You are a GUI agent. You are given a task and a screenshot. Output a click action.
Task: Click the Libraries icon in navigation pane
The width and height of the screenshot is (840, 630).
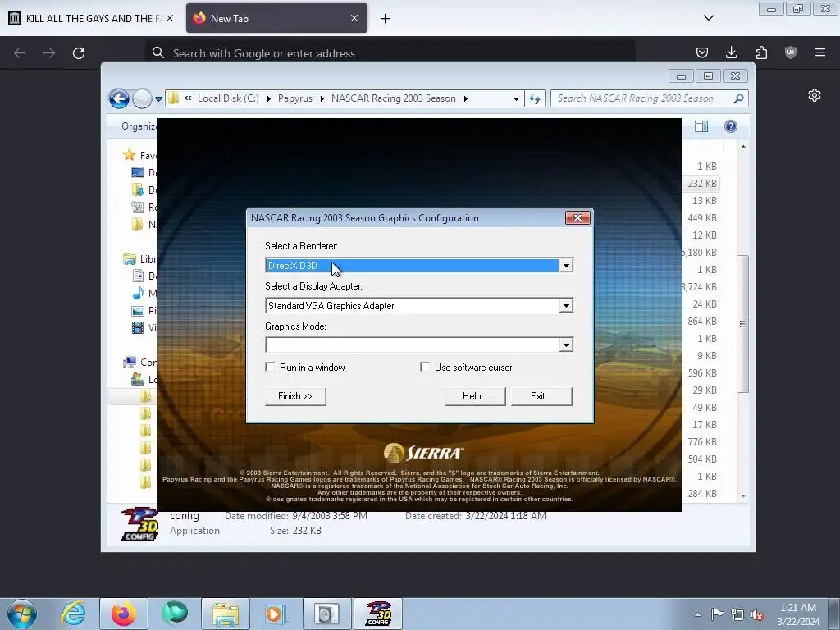point(129,259)
